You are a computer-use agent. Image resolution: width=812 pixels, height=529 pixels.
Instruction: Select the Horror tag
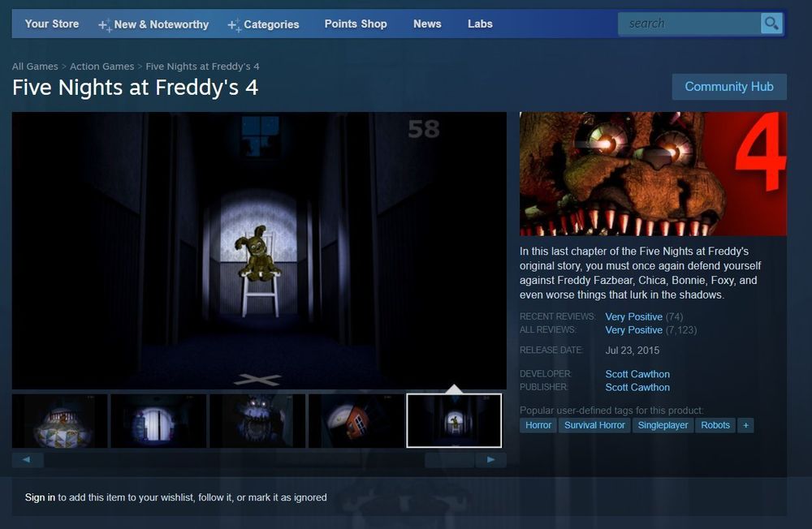point(538,425)
